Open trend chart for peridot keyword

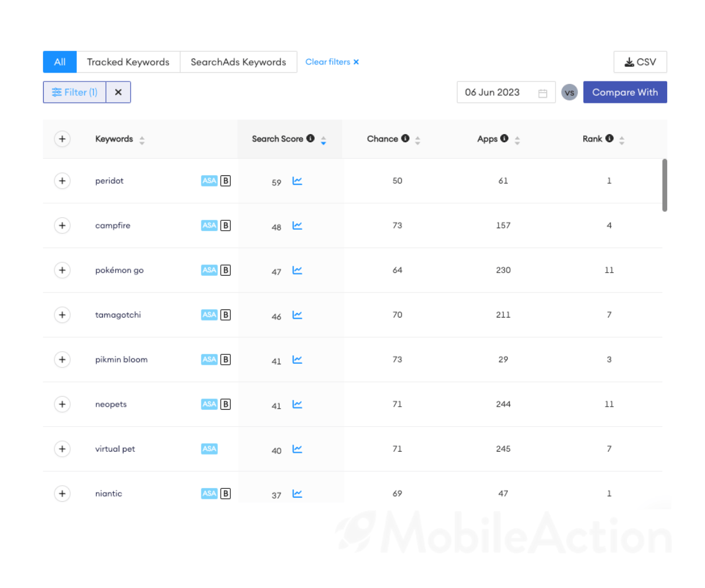(297, 181)
